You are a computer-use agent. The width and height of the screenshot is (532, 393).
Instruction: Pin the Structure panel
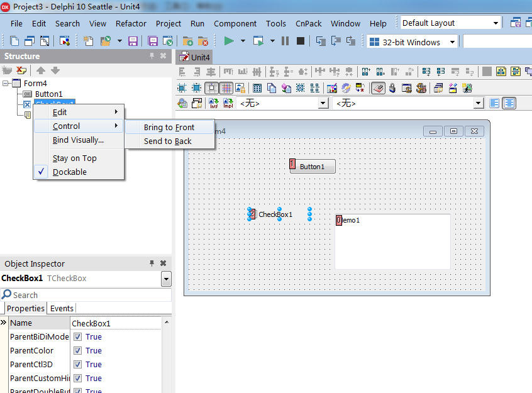click(152, 56)
